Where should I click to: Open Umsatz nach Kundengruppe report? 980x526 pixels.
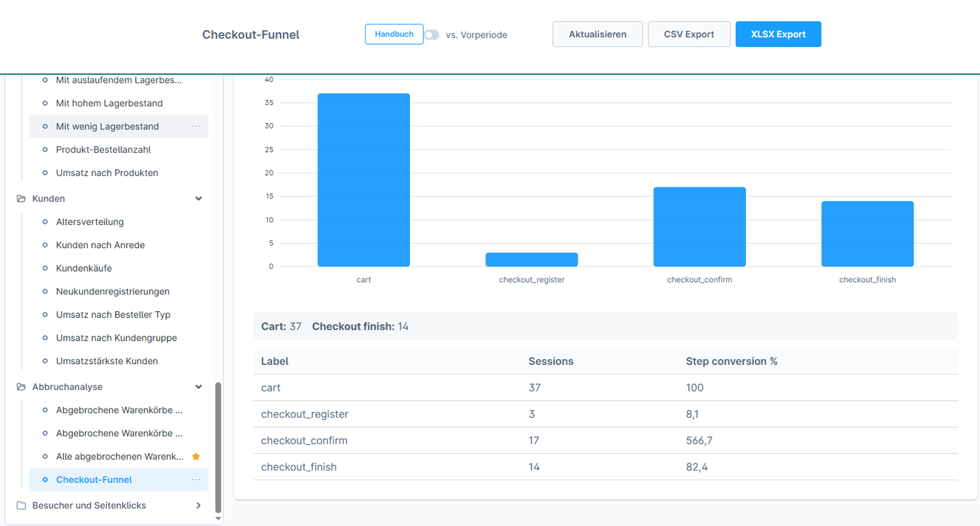[x=116, y=338]
